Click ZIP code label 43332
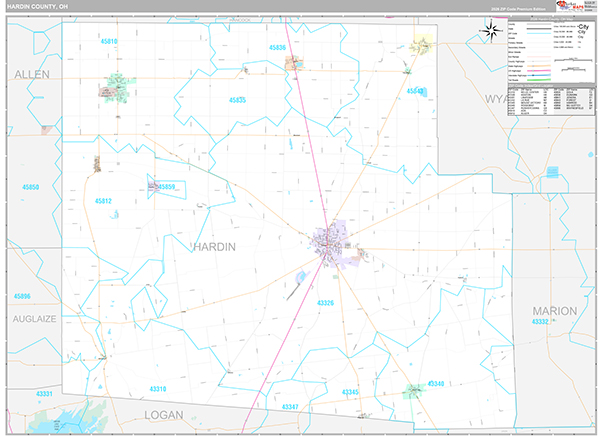 pos(540,322)
